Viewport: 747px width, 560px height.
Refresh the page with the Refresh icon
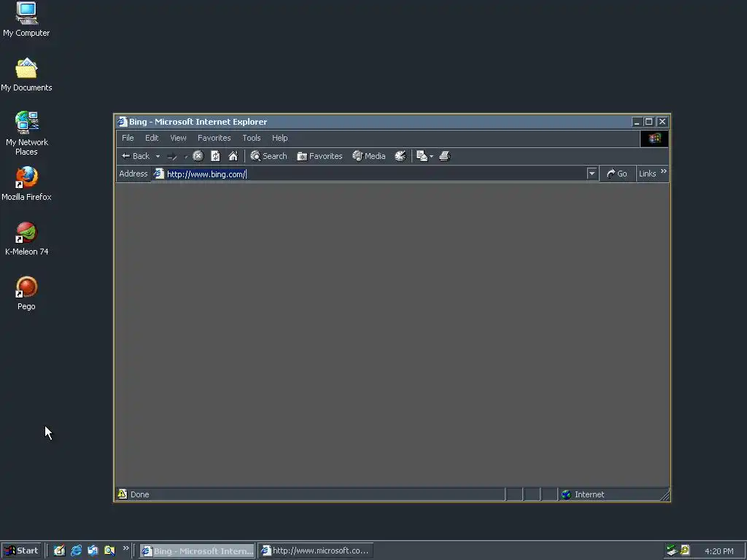tap(215, 156)
